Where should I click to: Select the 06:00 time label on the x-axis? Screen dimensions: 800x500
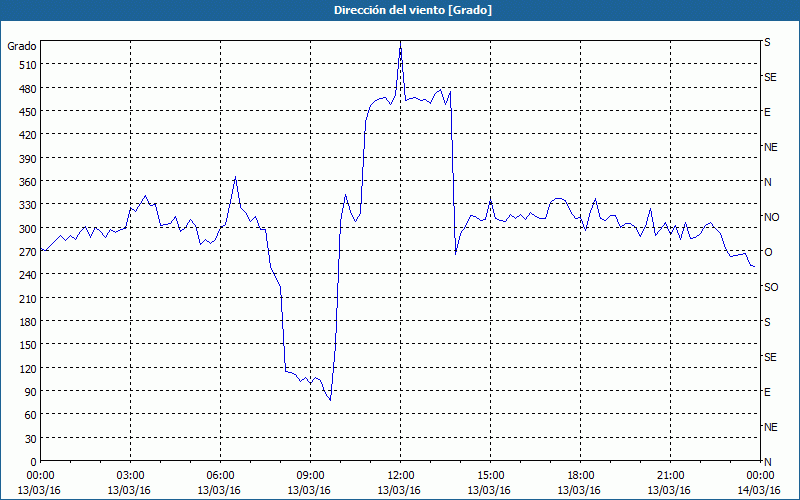[220, 476]
